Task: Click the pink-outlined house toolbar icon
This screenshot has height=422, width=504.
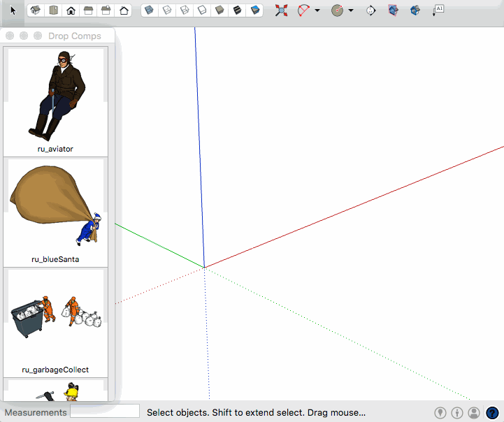Action: tap(393, 10)
